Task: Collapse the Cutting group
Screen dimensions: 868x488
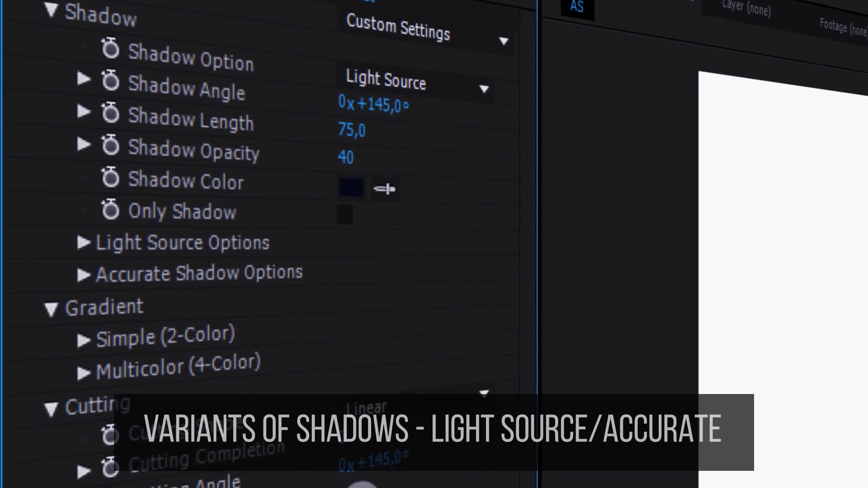Action: tap(51, 408)
